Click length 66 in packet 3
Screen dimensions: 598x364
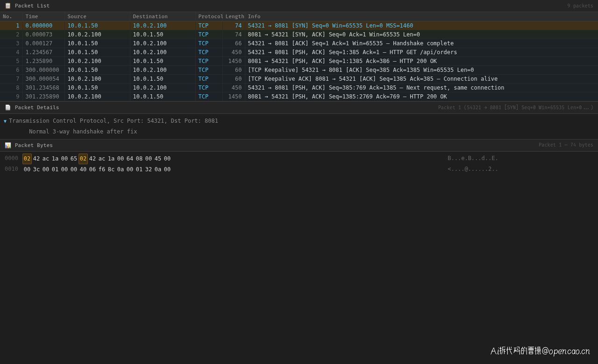point(238,43)
